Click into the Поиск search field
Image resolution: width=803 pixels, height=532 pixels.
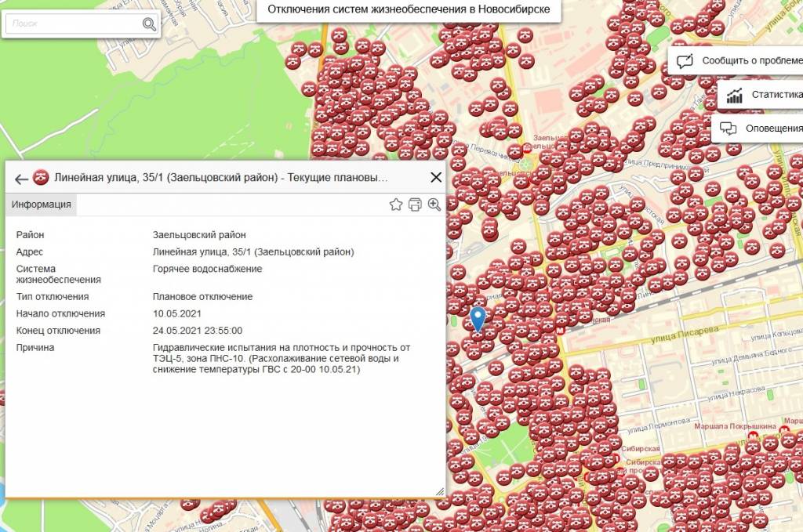(x=74, y=24)
